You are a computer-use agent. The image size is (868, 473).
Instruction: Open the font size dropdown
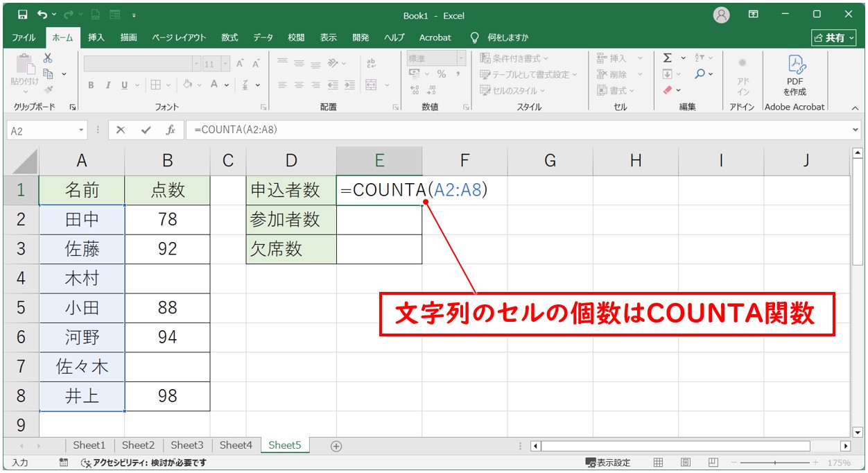[x=225, y=63]
